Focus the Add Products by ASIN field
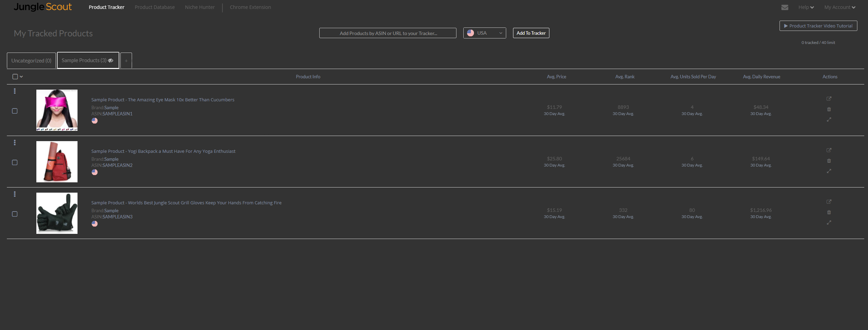Image resolution: width=868 pixels, height=330 pixels. pyautogui.click(x=388, y=33)
